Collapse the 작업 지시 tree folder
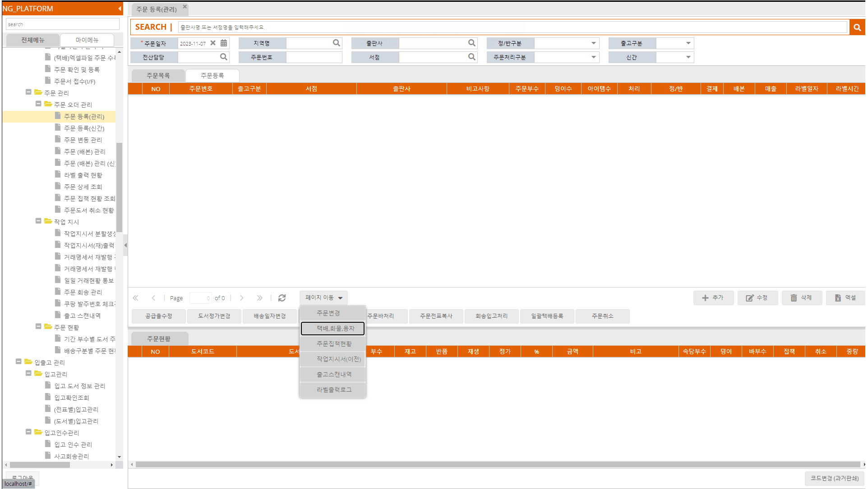The width and height of the screenshot is (868, 489). [x=38, y=221]
